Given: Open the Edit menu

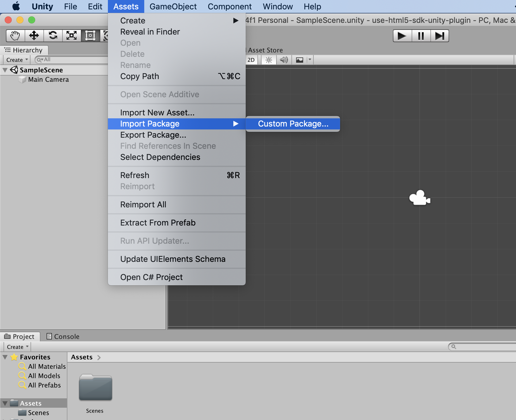Looking at the screenshot, I should click(95, 6).
